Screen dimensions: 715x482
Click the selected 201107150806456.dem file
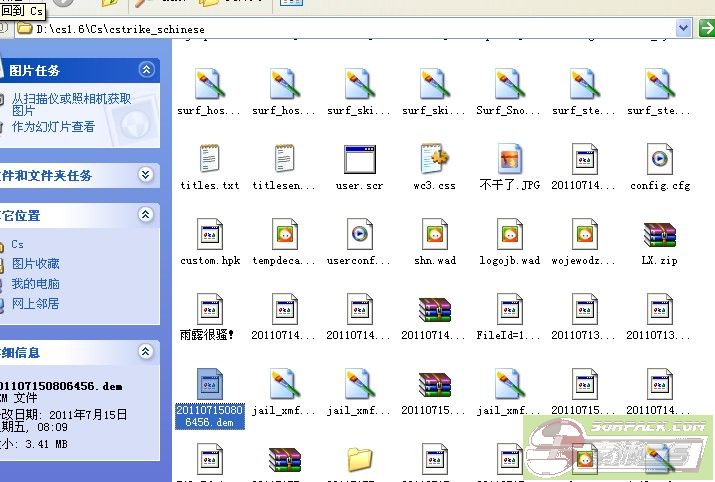click(209, 385)
